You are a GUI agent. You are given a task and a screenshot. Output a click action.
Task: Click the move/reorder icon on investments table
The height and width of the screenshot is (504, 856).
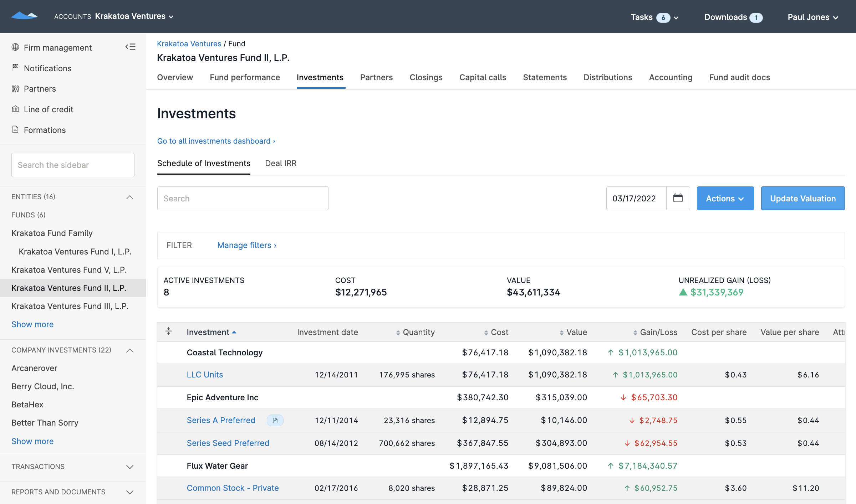coord(169,332)
